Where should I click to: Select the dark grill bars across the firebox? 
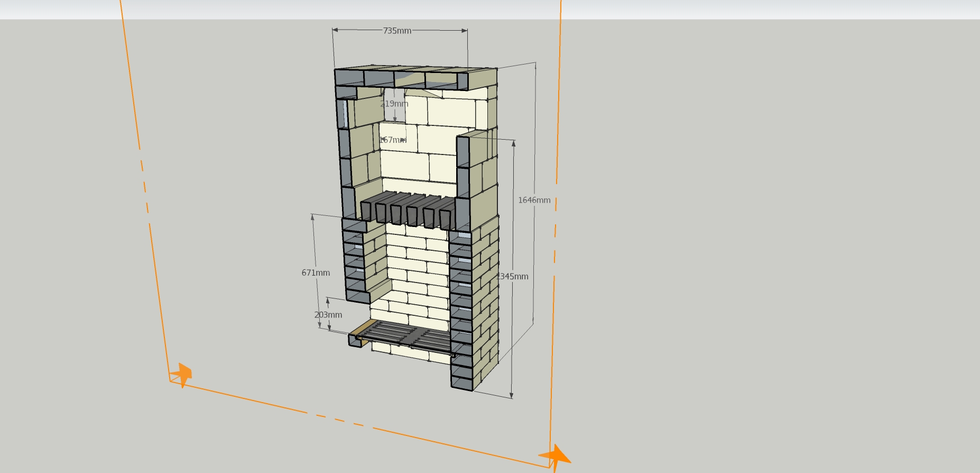click(408, 208)
